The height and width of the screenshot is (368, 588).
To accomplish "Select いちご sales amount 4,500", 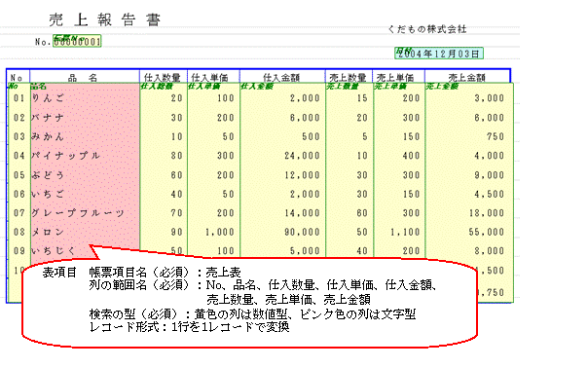I will point(490,194).
